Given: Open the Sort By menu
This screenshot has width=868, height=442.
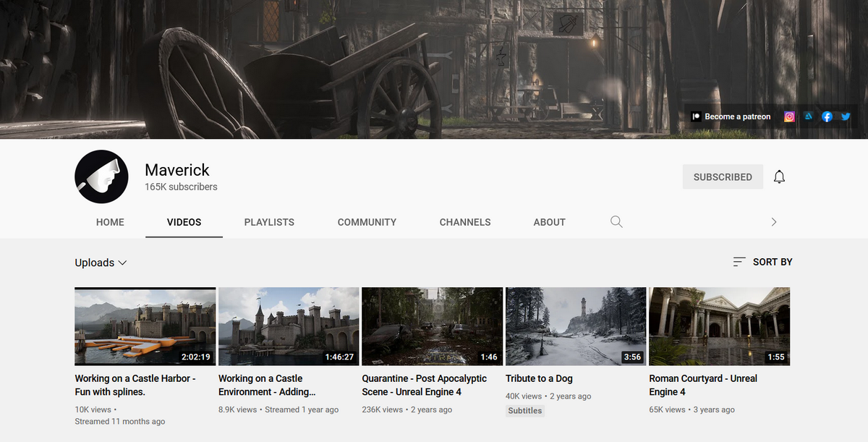Looking at the screenshot, I should [762, 262].
